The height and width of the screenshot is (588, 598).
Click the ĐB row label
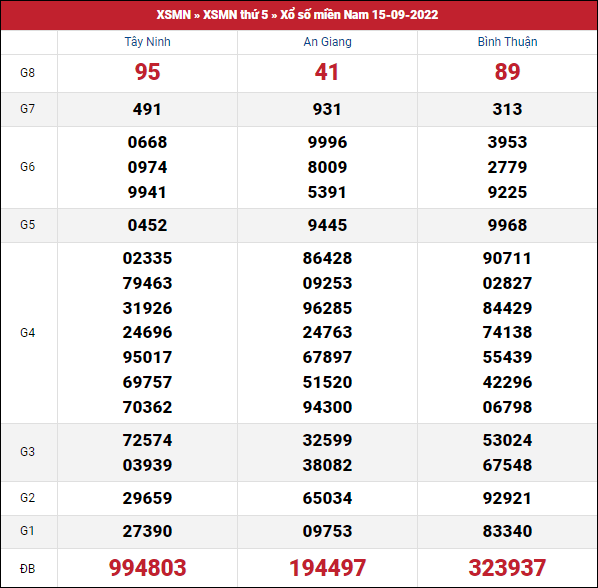pyautogui.click(x=27, y=569)
